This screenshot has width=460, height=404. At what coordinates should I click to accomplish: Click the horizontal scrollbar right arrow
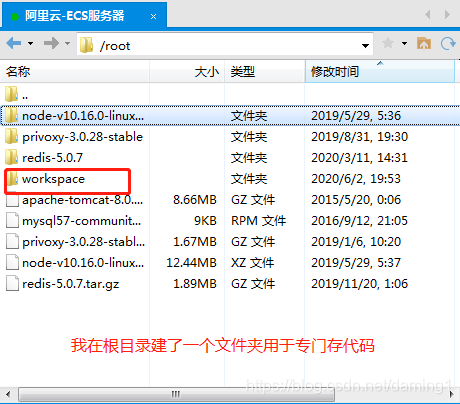452,394
